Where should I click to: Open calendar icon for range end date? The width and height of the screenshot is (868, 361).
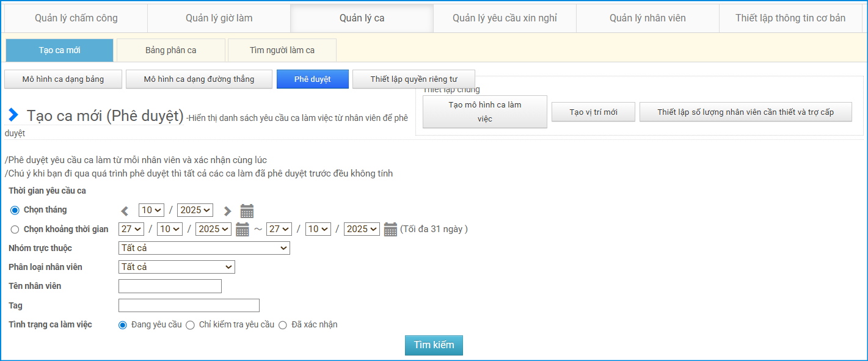click(390, 230)
